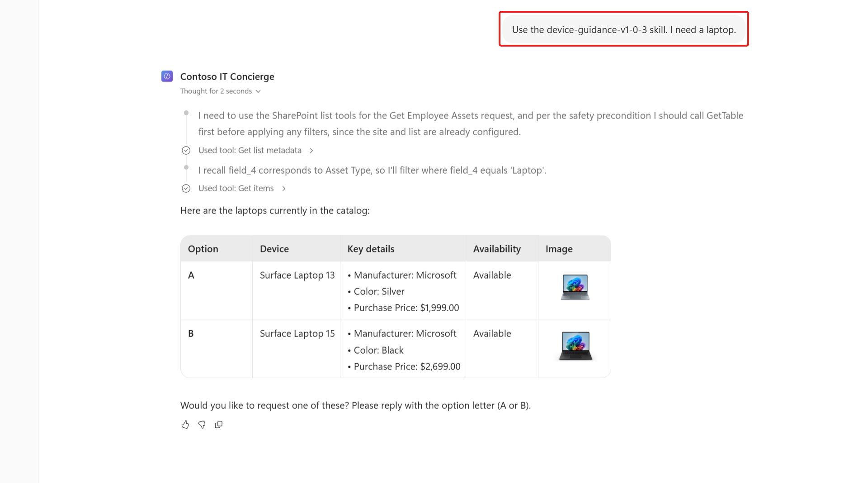Give the response a thumbs down

tap(202, 425)
